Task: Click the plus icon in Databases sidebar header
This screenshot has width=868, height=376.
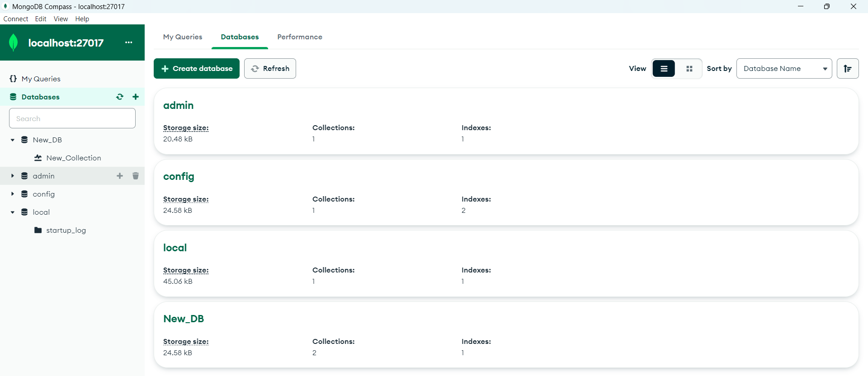Action: tap(136, 97)
